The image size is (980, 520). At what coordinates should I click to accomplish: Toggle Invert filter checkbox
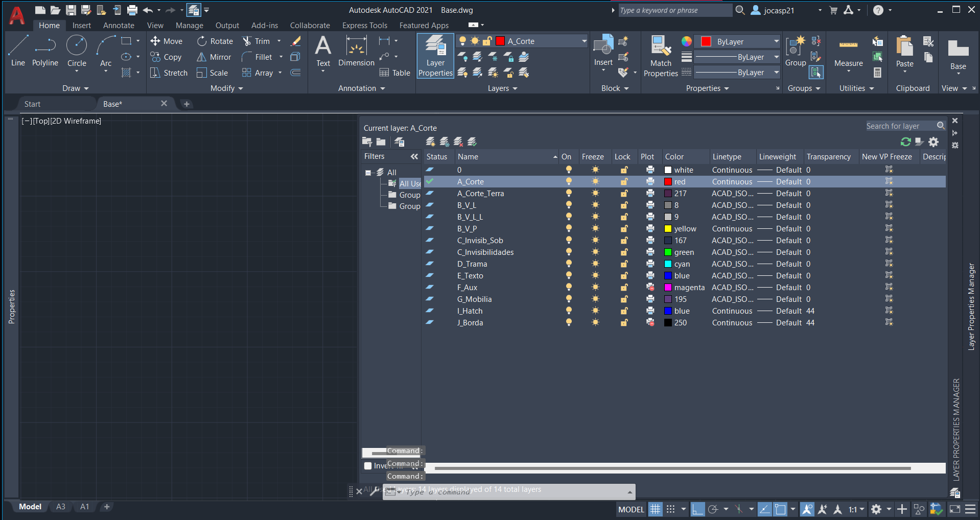[x=368, y=466]
